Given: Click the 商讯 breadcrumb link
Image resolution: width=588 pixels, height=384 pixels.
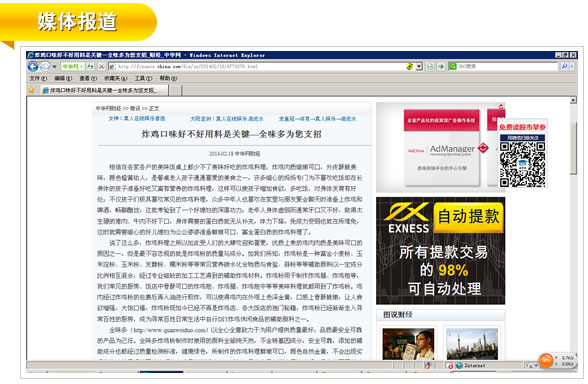Looking at the screenshot, I should point(135,108).
